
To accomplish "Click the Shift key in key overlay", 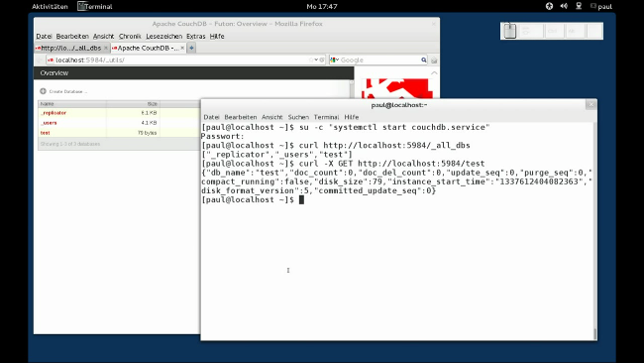I will coord(531,31).
